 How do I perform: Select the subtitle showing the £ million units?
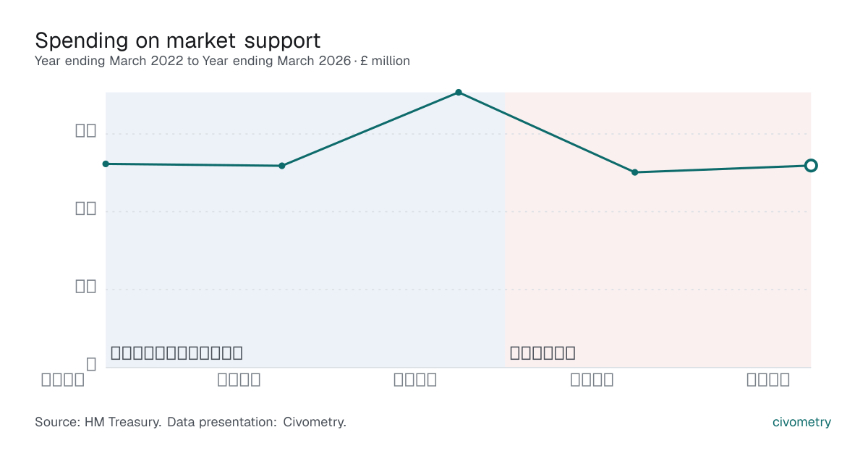tap(222, 61)
